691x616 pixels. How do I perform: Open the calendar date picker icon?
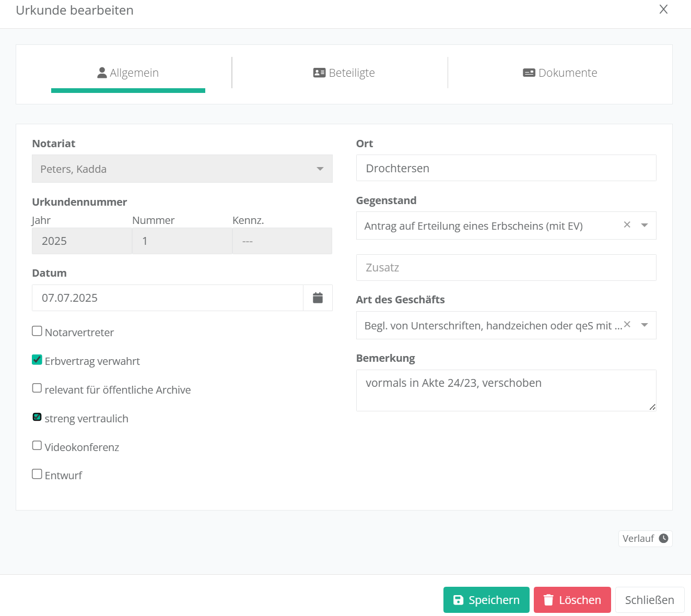pyautogui.click(x=318, y=298)
